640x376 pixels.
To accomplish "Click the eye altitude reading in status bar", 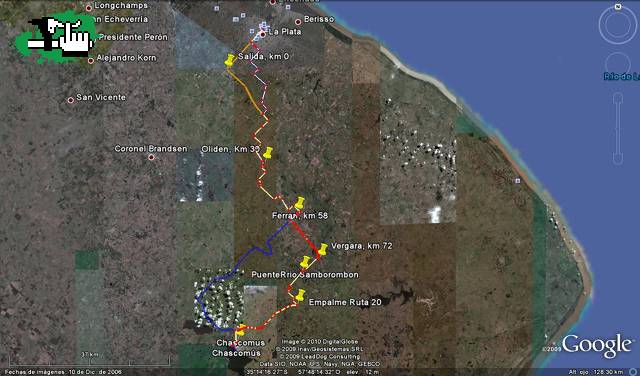I will tap(597, 372).
